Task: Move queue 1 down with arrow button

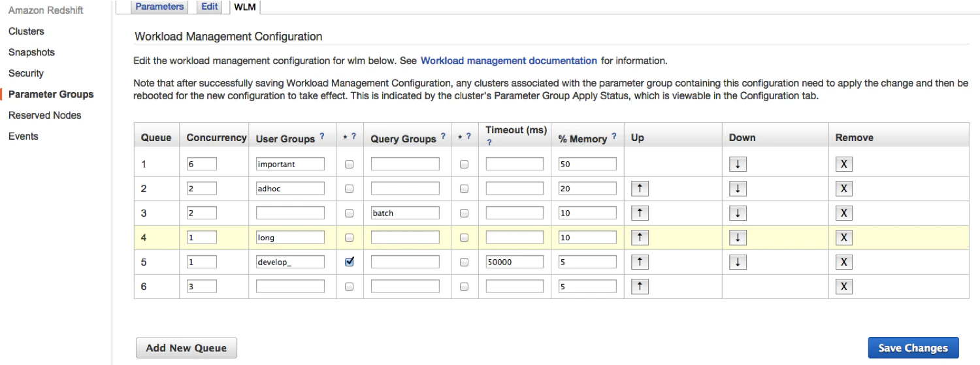Action: (x=738, y=164)
